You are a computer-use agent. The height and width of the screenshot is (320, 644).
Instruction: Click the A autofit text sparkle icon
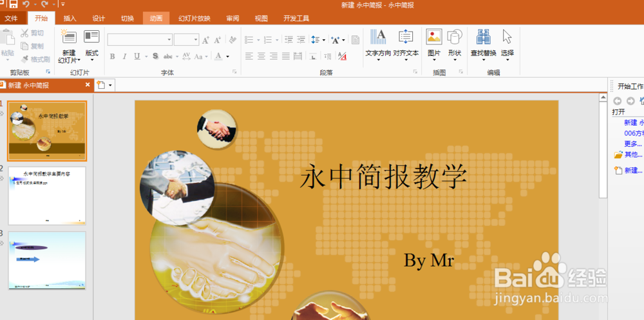(336, 40)
